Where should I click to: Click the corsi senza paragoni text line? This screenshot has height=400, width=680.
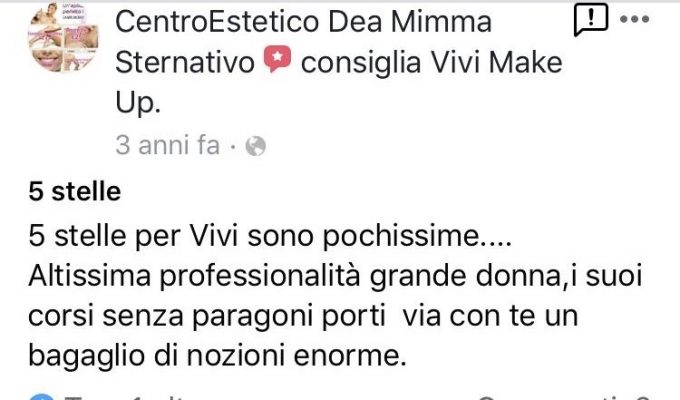(x=303, y=316)
